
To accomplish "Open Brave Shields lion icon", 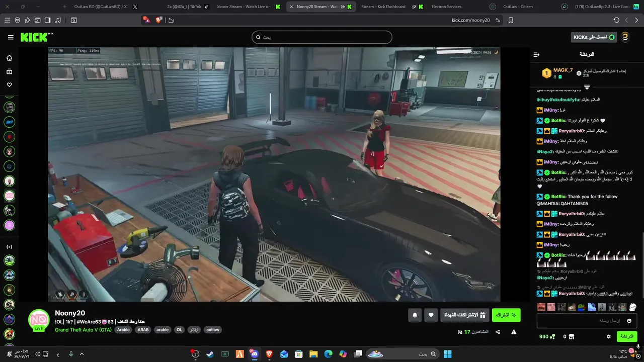I will click(159, 20).
